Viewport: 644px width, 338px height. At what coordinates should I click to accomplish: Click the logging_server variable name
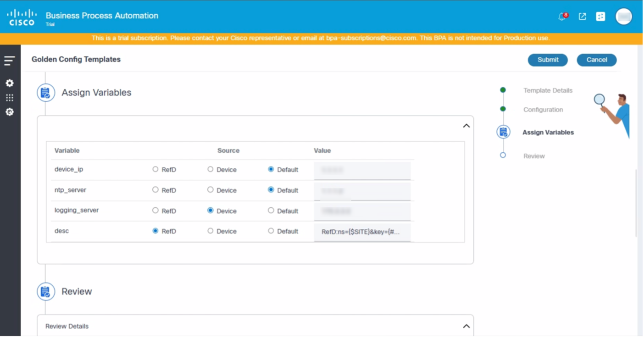tap(77, 210)
